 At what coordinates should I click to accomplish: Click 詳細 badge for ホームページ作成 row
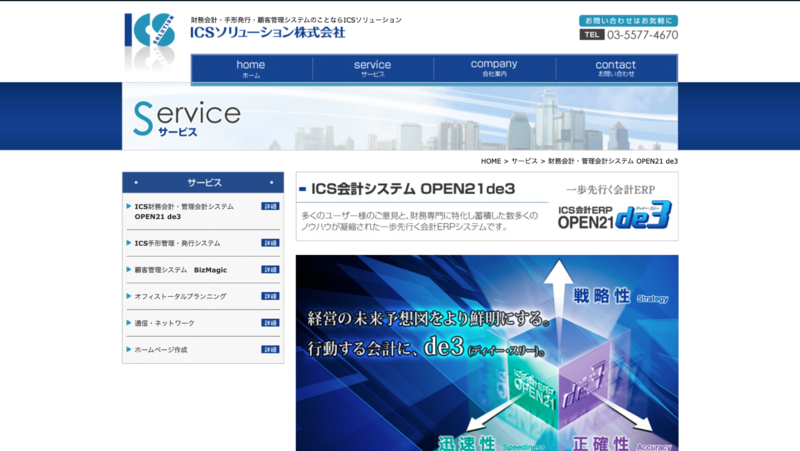coord(270,349)
